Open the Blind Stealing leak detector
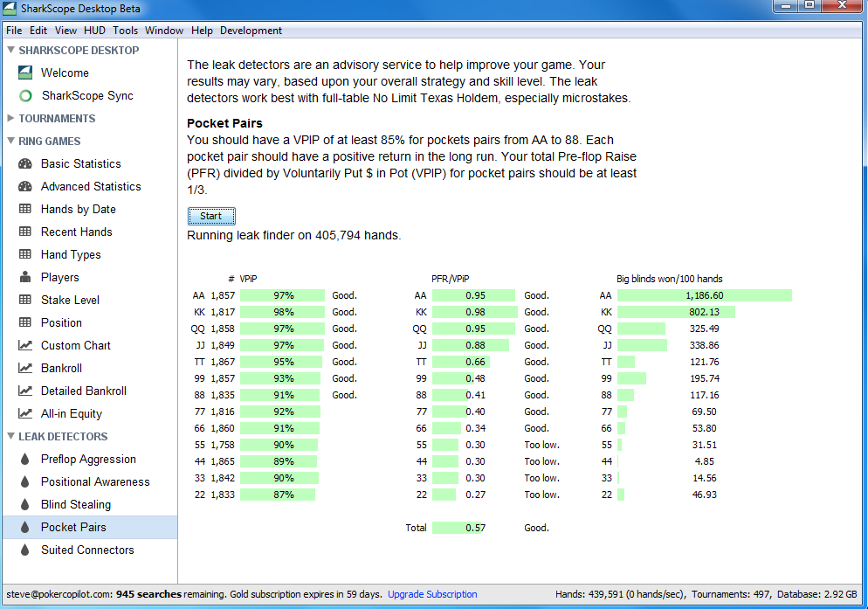The width and height of the screenshot is (868, 609). [76, 504]
